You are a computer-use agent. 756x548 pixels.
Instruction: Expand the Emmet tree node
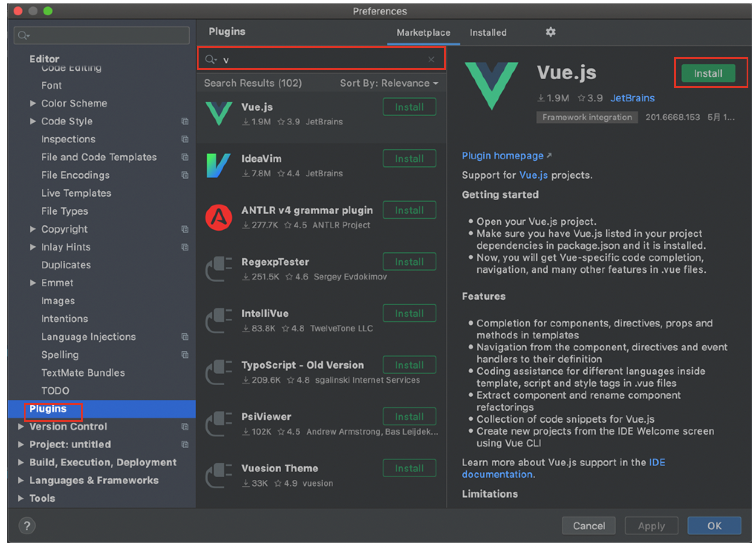pos(32,283)
